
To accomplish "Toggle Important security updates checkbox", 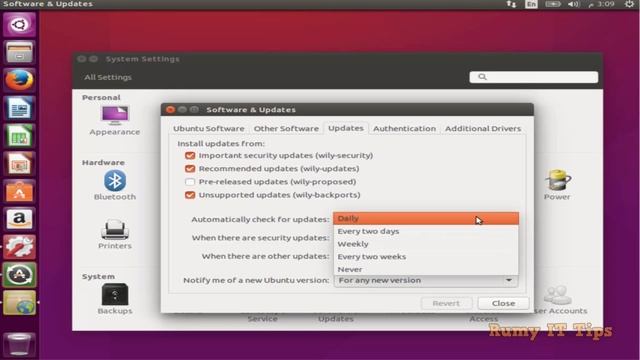I will point(190,156).
